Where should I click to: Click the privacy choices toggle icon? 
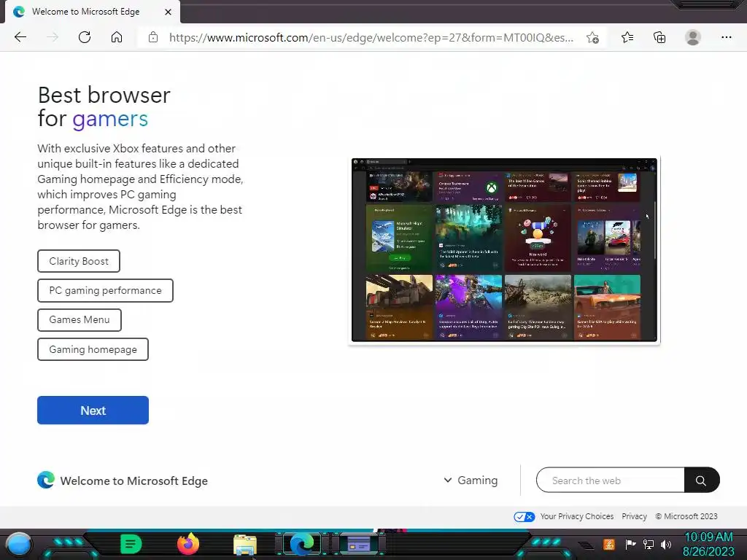point(524,517)
